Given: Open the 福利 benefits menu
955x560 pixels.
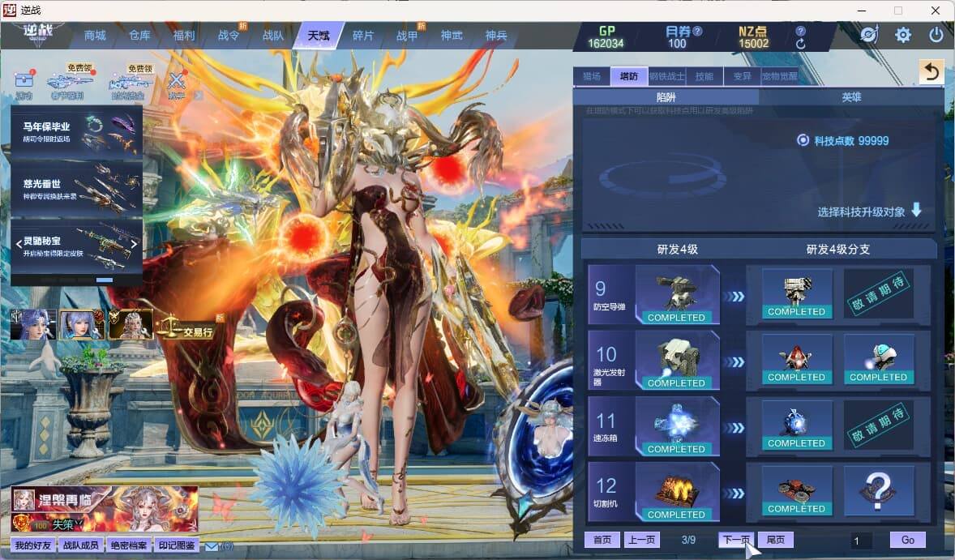Looking at the screenshot, I should pos(184,36).
